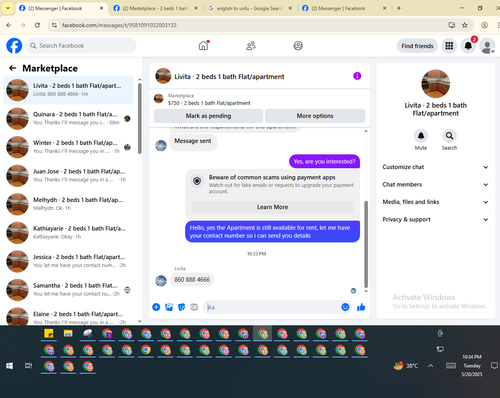Click the conversation list scrollbar thumb
Screen dimensions: 500x398
140,118
